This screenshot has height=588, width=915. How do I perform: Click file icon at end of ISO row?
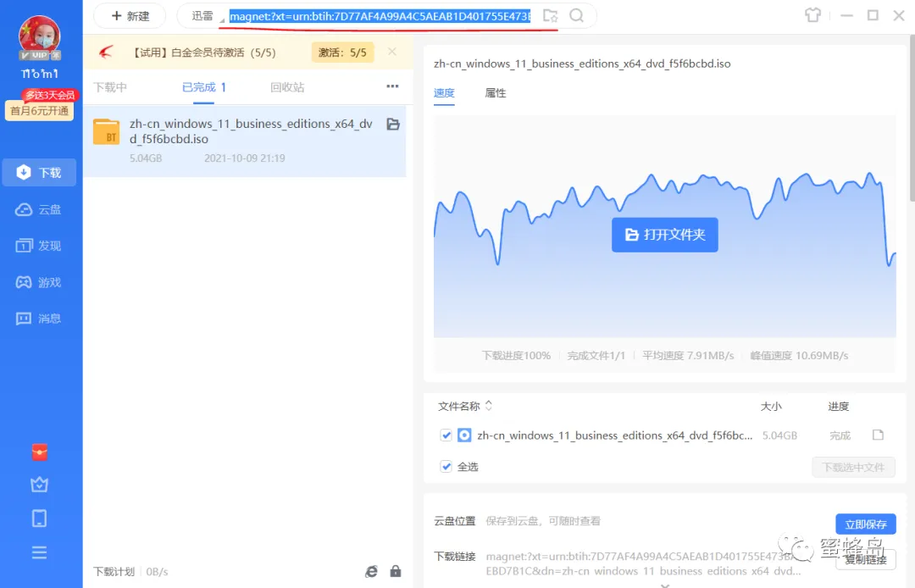coord(878,435)
